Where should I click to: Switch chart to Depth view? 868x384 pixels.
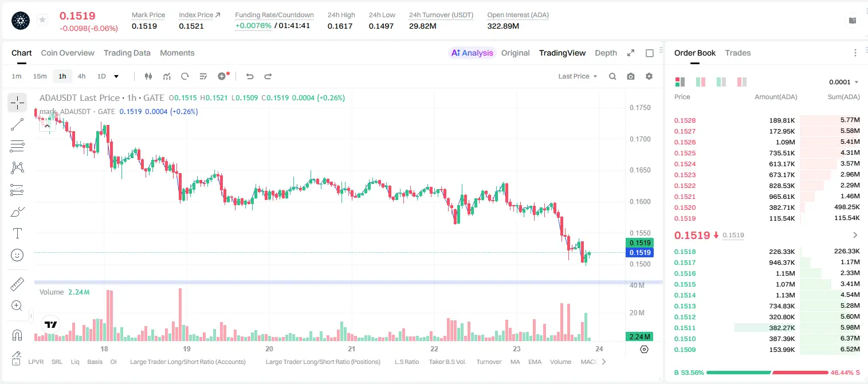click(606, 53)
